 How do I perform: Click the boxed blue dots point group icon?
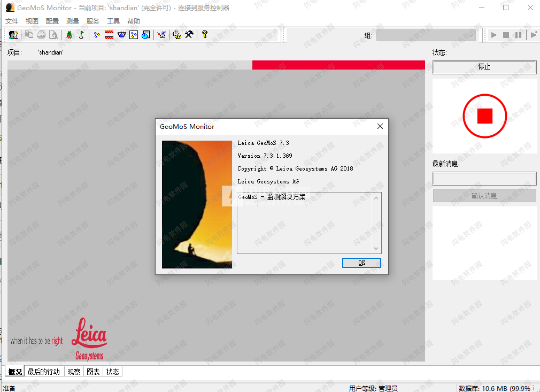coord(134,35)
